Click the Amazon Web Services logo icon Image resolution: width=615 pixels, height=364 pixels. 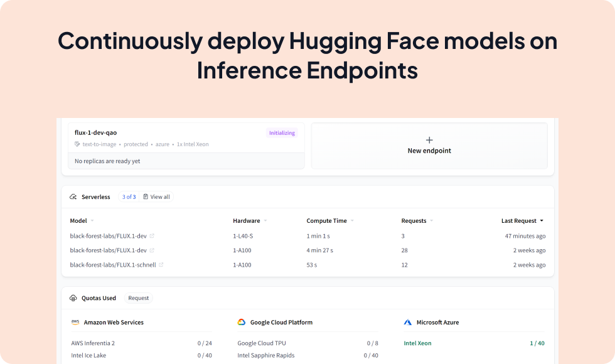point(76,322)
